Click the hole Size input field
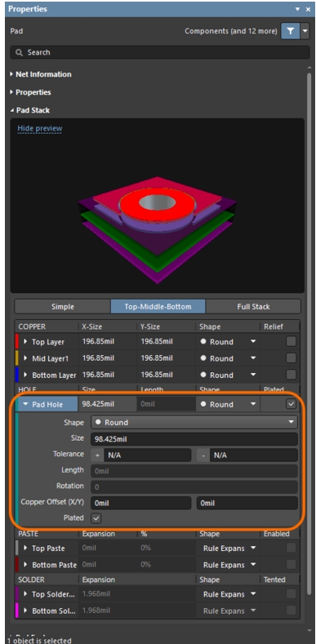316x644 pixels. tap(194, 439)
